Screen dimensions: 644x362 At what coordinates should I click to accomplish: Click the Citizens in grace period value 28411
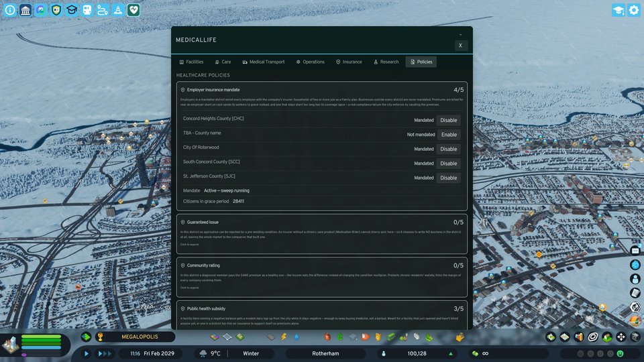[238, 202]
